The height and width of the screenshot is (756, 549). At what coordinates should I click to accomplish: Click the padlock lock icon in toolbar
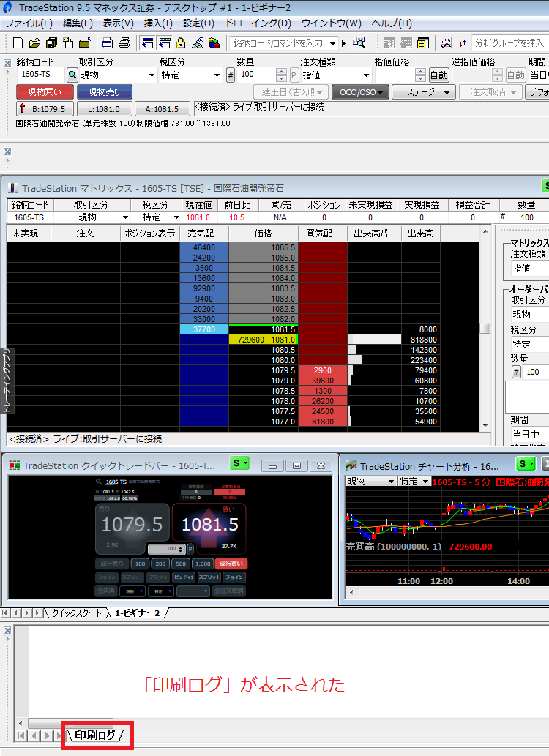click(x=181, y=43)
